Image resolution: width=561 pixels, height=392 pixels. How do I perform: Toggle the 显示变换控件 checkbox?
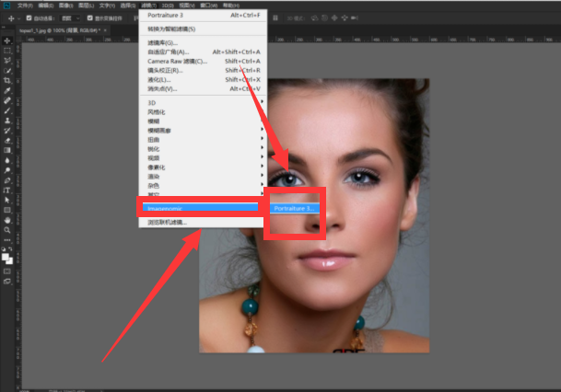[90, 17]
